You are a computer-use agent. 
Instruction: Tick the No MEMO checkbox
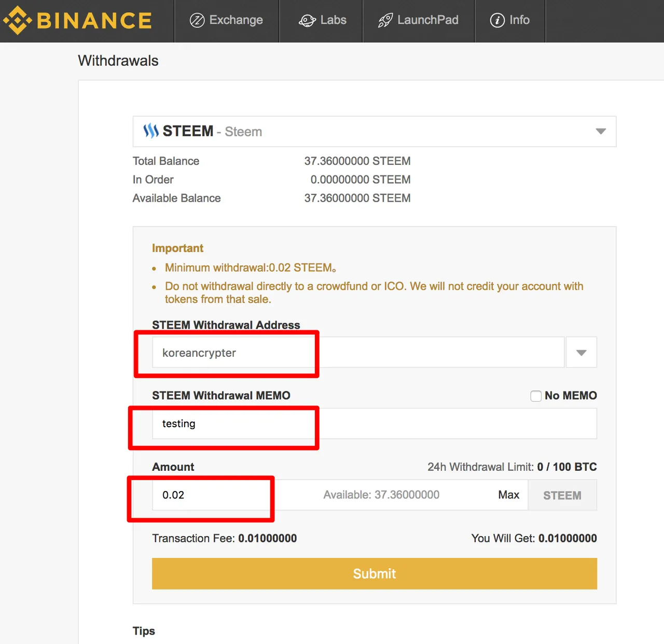click(x=536, y=396)
